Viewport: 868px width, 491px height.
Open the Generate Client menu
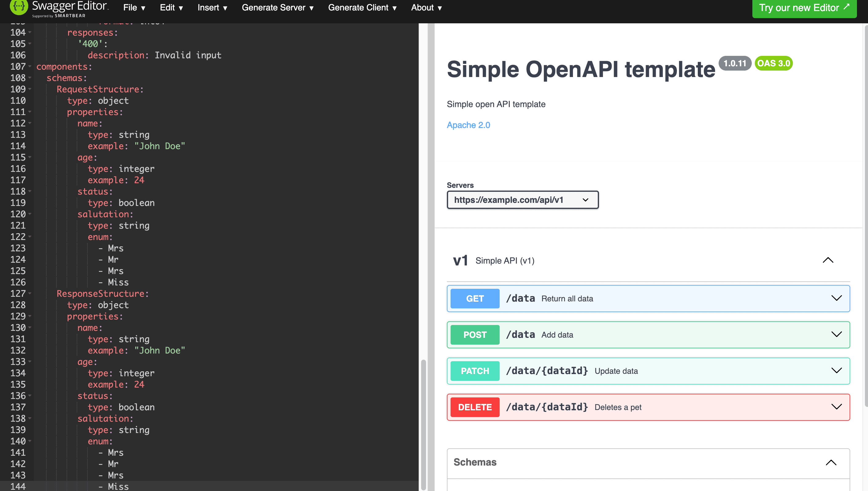tap(363, 8)
